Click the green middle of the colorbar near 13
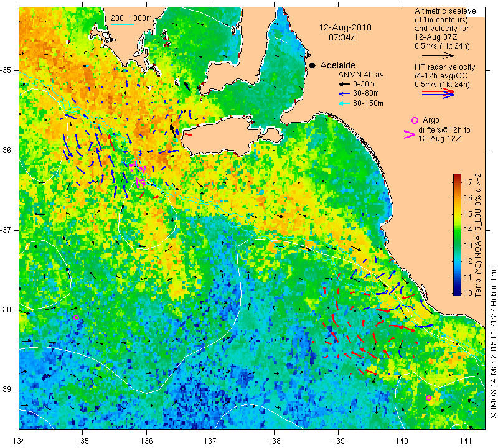This screenshot has height=448, width=498. pos(457,245)
